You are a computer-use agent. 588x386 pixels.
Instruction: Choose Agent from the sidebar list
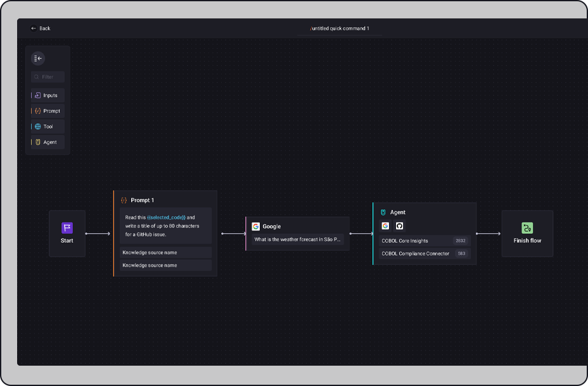coord(48,142)
